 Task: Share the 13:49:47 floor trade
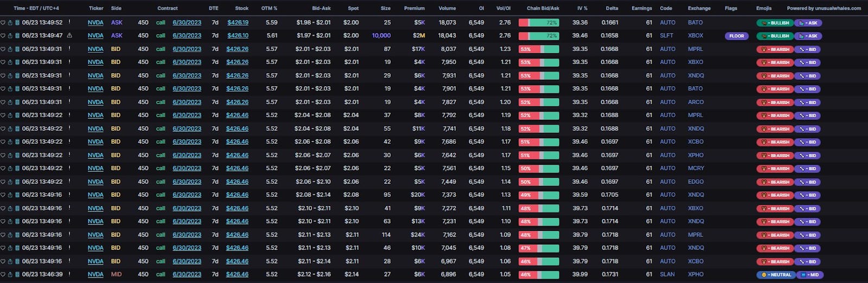(x=10, y=36)
